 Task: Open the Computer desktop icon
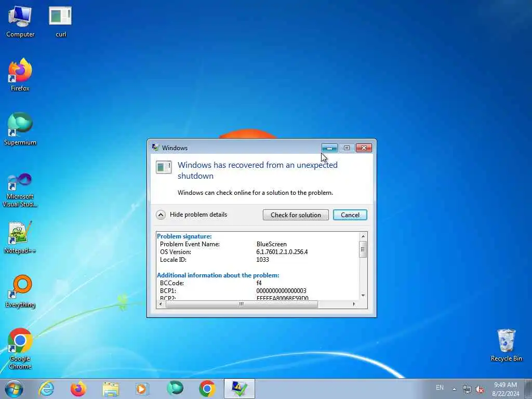[x=20, y=21]
